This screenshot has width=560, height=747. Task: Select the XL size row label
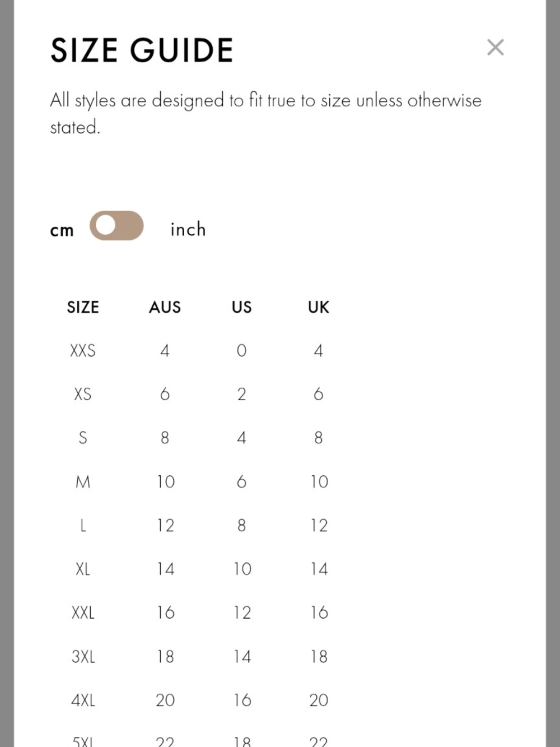pyautogui.click(x=83, y=569)
